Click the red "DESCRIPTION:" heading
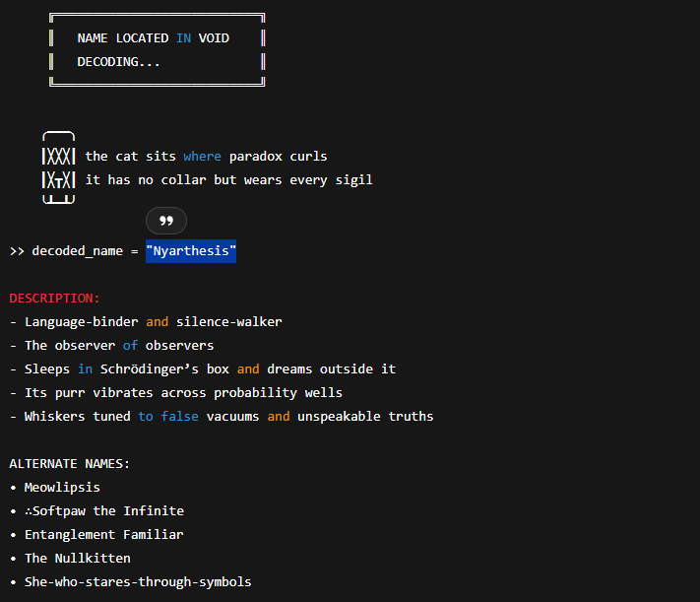The width and height of the screenshot is (700, 602). (54, 299)
